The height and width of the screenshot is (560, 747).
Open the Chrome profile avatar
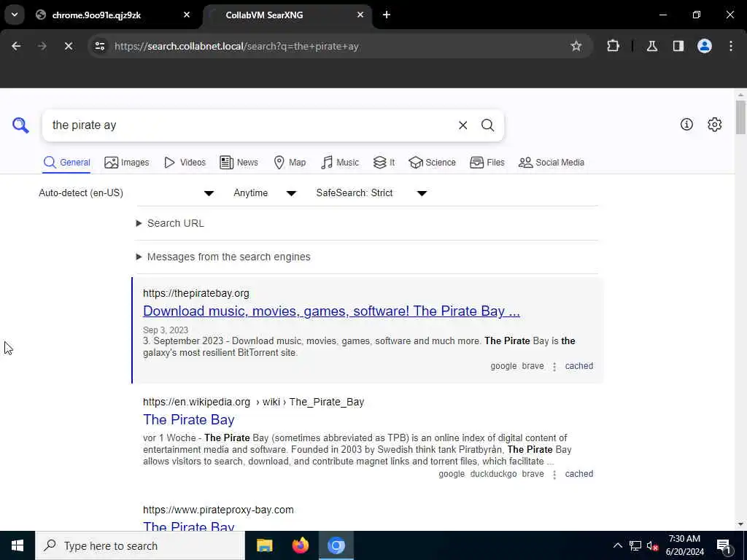(x=705, y=46)
